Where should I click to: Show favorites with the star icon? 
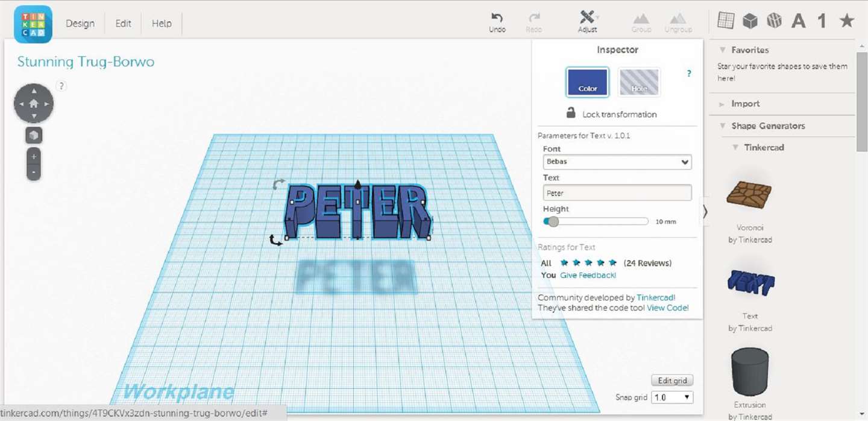point(847,21)
